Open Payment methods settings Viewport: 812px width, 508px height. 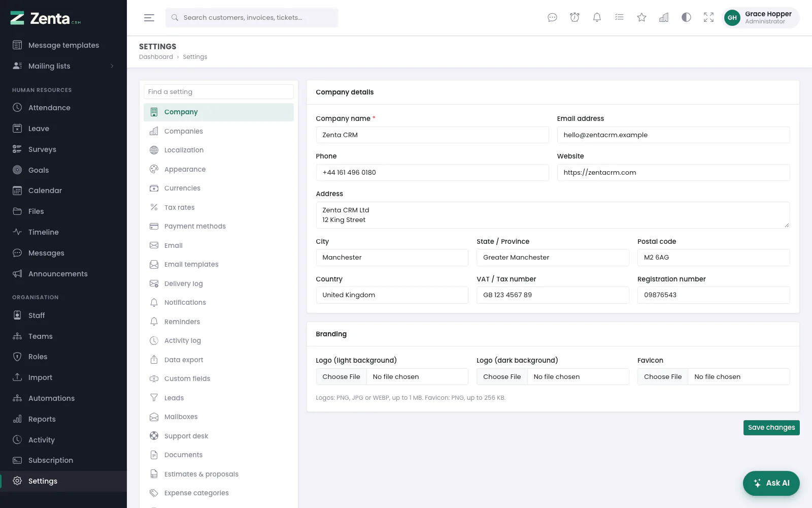tap(219, 227)
